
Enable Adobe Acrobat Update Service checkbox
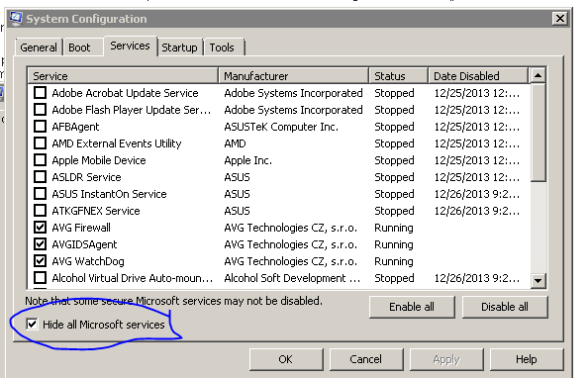41,93
